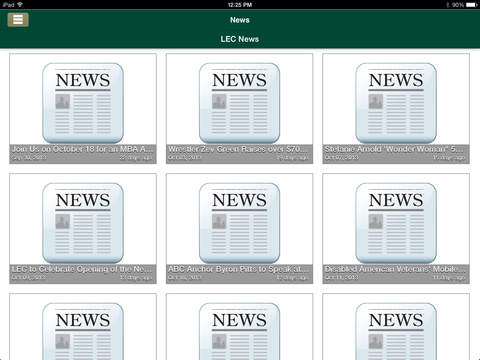Open the hamburger menu button
Image resolution: width=480 pixels, height=360 pixels.
18,19
